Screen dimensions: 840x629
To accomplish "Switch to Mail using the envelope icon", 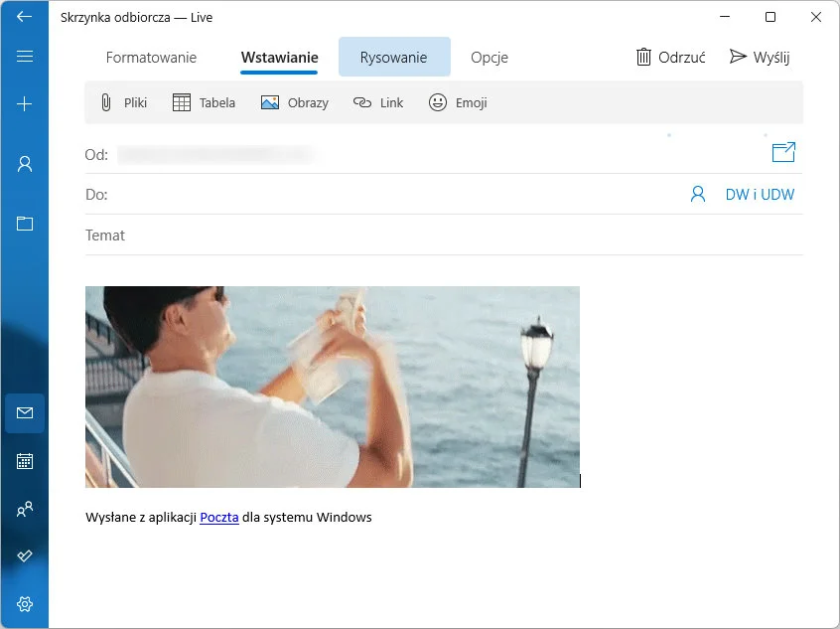I will pyautogui.click(x=25, y=412).
